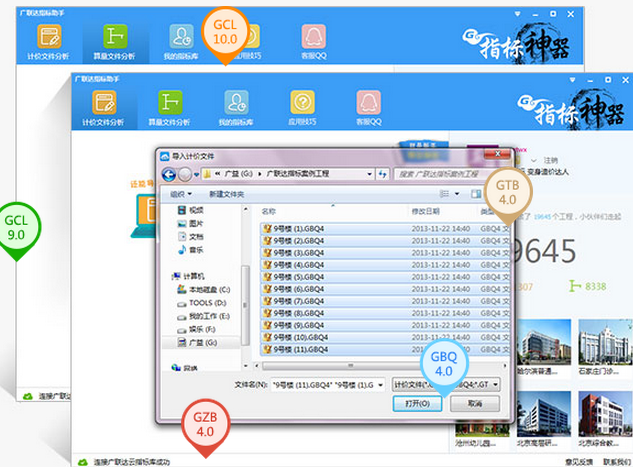This screenshot has height=467, width=633.
Task: Click 我的指标库 in the back window
Action: [181, 42]
